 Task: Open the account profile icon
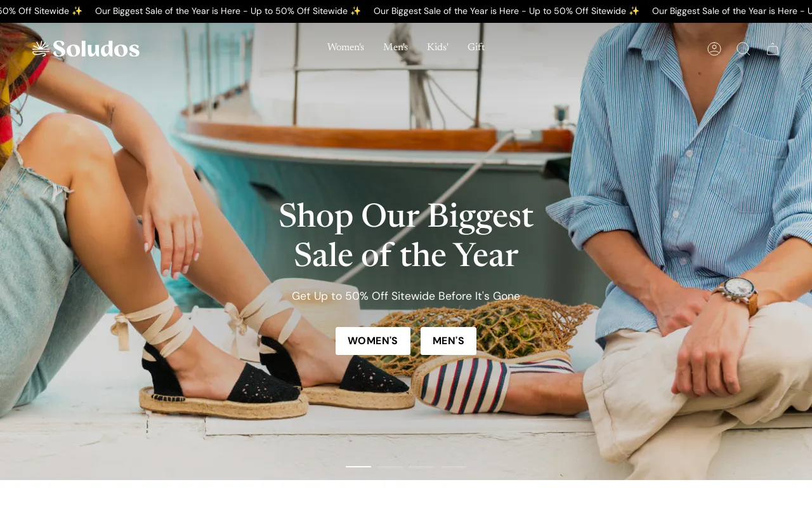(x=714, y=49)
